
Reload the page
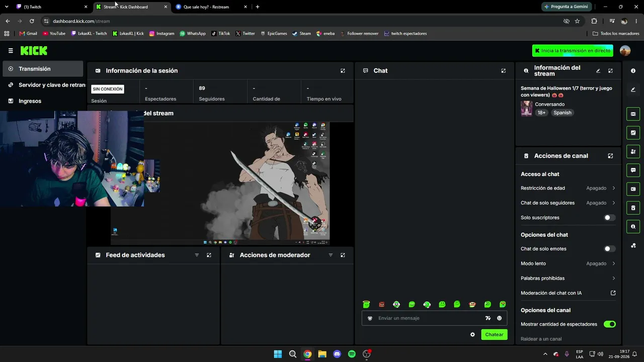click(32, 21)
